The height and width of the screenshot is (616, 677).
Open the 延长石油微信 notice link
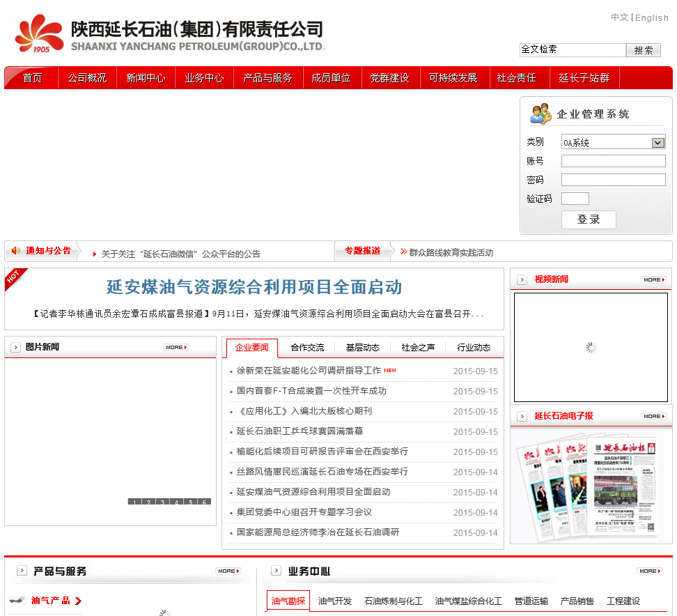click(x=180, y=254)
